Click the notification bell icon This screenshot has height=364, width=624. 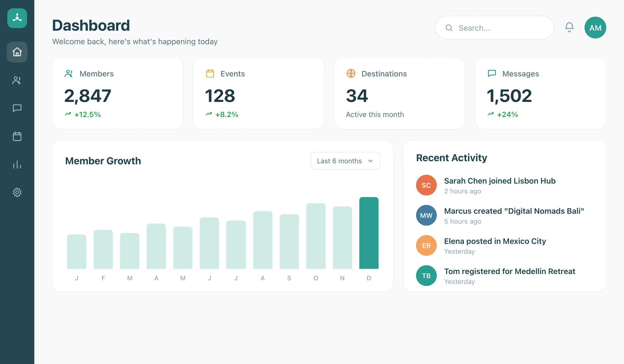569,27
